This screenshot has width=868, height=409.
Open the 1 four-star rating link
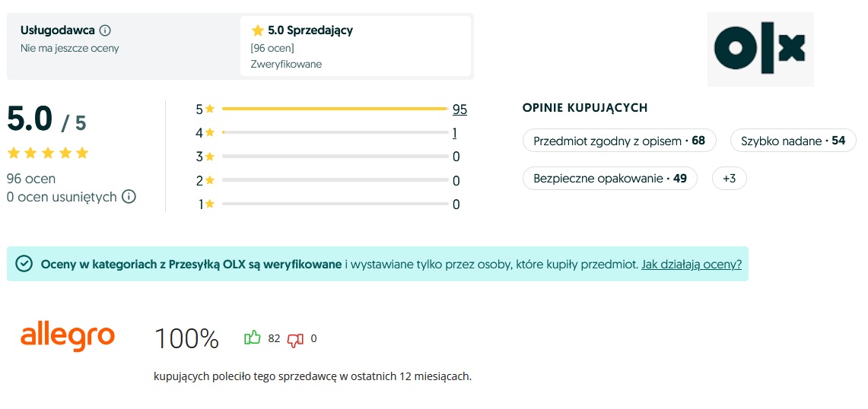coord(454,133)
